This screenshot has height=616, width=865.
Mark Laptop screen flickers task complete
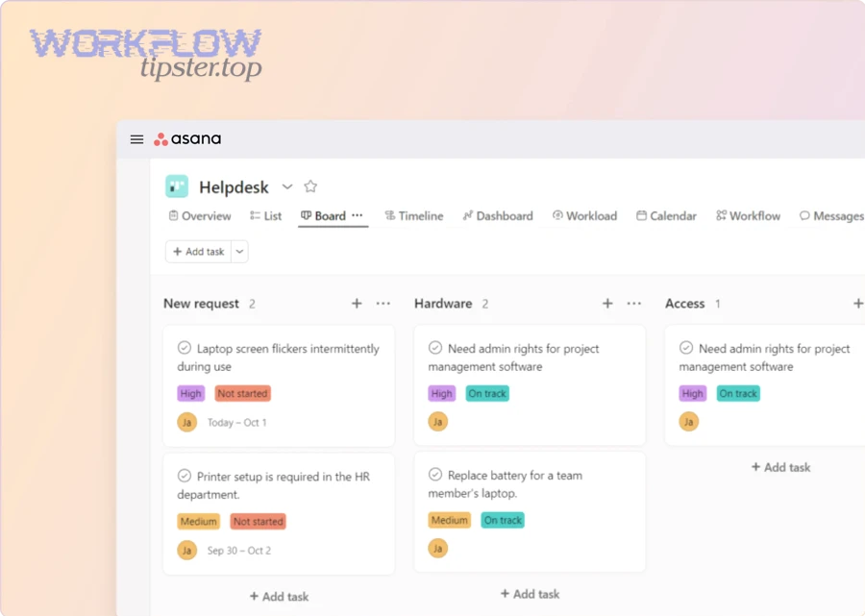(185, 348)
